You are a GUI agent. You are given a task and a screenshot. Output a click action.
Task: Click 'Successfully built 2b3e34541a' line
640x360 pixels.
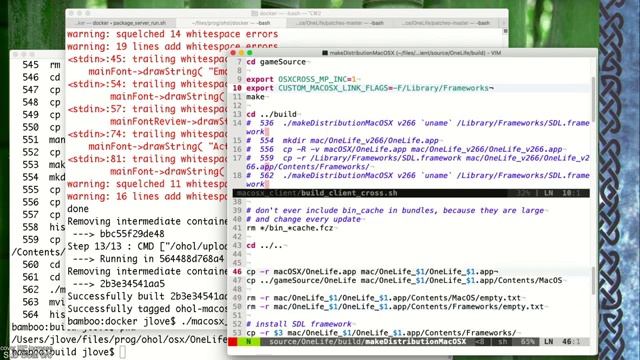[147, 296]
